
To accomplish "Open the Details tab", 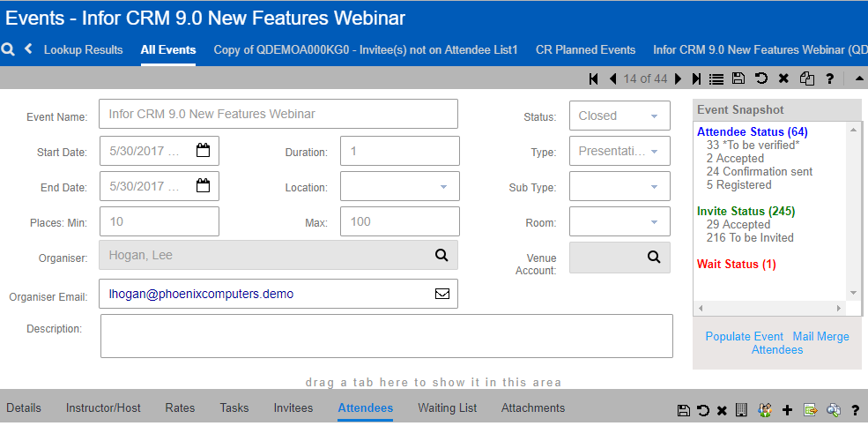I will coord(24,408).
